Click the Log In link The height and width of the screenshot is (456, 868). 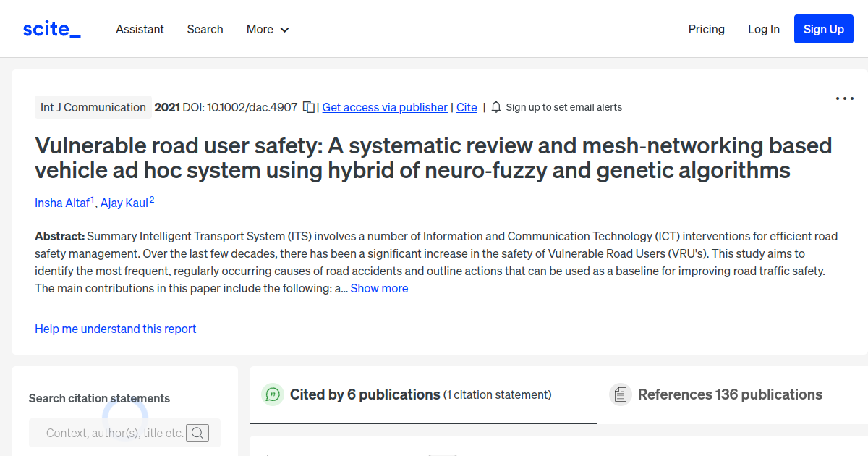(764, 29)
